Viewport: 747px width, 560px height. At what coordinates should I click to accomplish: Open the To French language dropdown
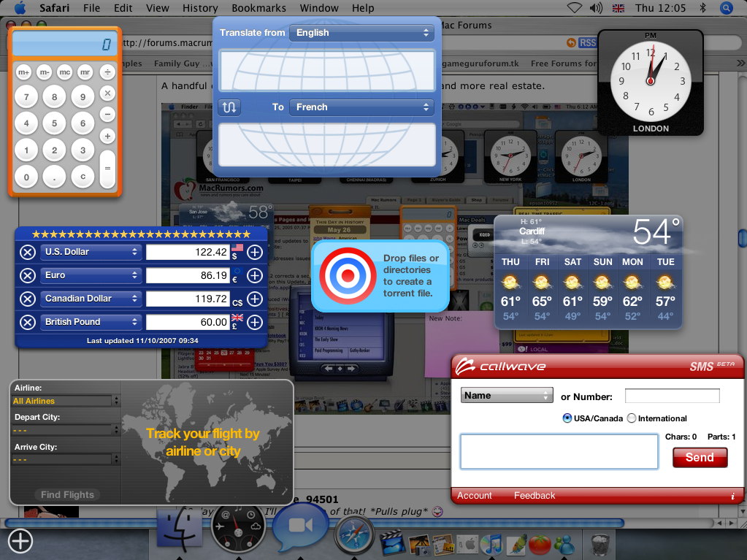361,107
